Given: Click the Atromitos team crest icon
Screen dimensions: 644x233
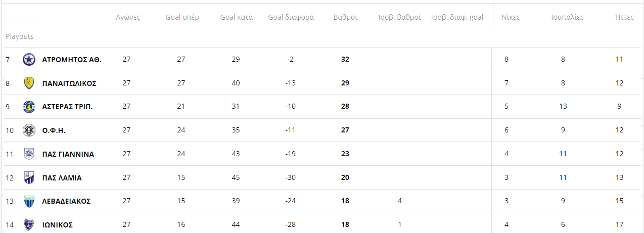Looking at the screenshot, I should [29, 60].
